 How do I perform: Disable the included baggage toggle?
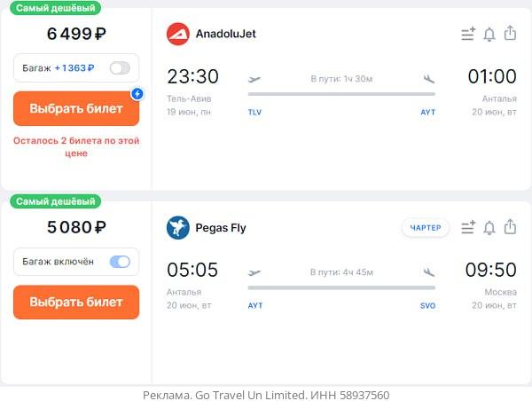[119, 262]
